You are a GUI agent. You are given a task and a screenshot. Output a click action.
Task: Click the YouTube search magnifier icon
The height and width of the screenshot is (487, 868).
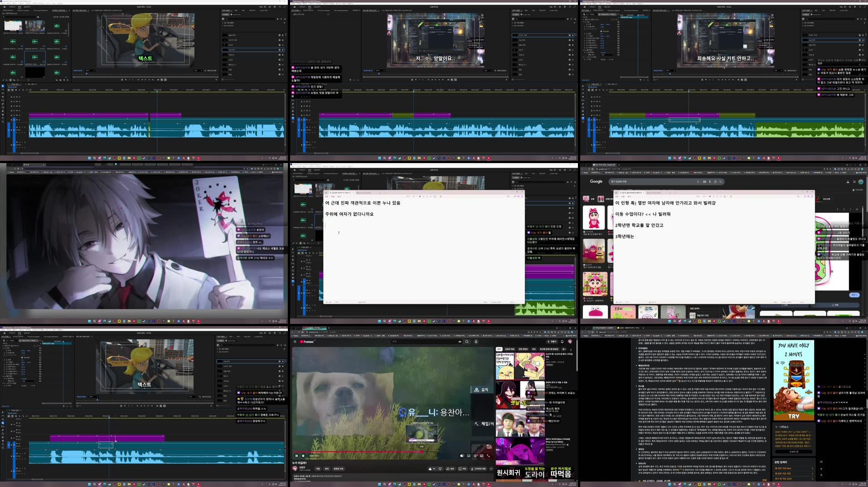[x=467, y=342]
